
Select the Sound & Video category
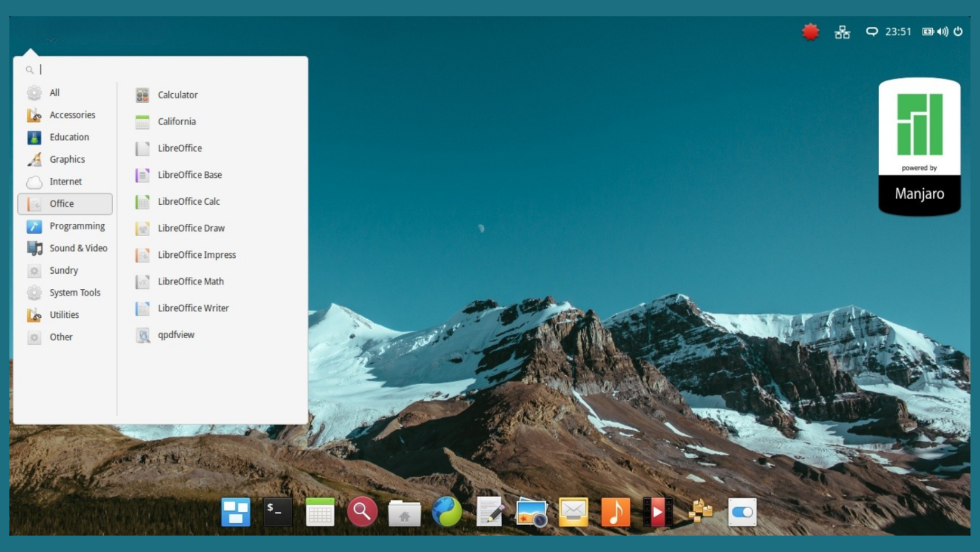(78, 248)
